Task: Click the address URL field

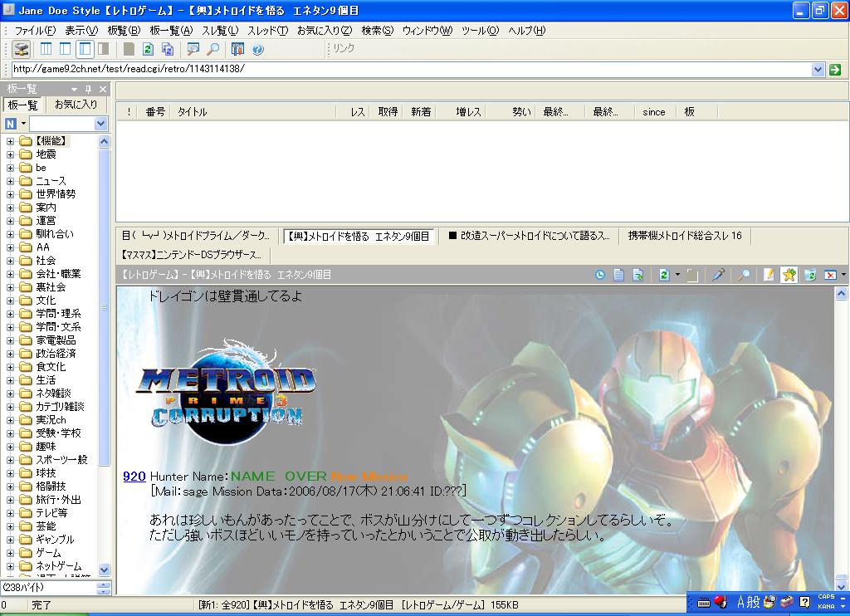Action: (x=412, y=69)
